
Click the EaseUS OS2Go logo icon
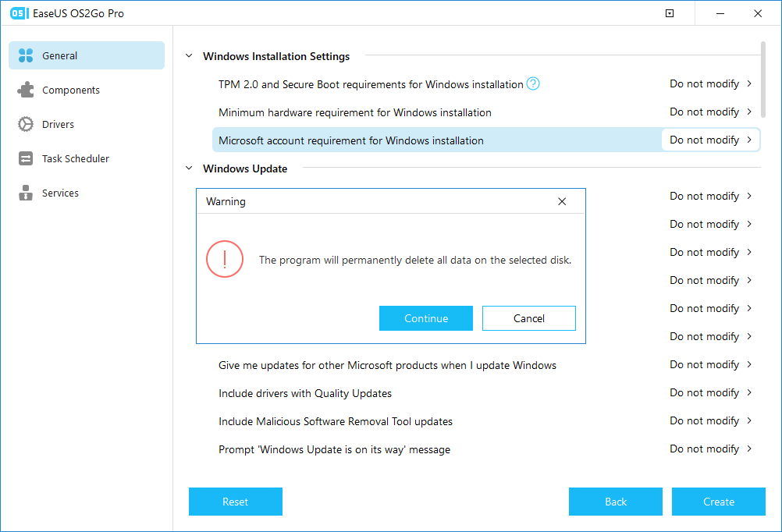[19, 13]
